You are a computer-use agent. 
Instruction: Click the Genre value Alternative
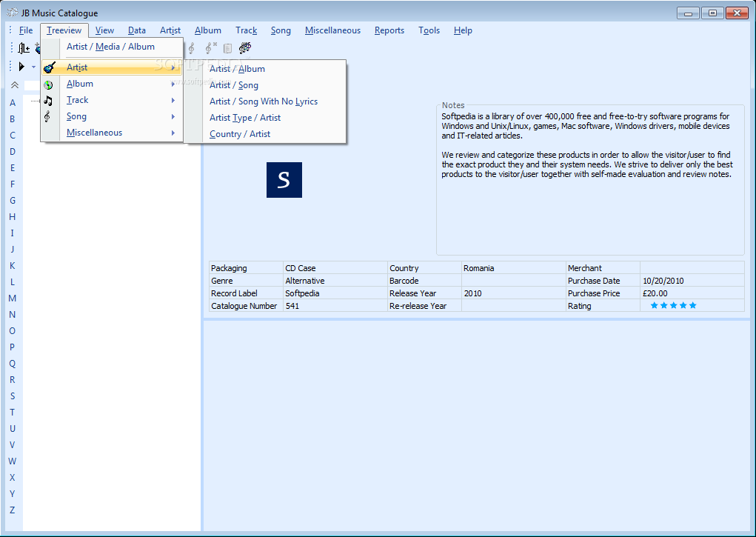click(x=335, y=281)
